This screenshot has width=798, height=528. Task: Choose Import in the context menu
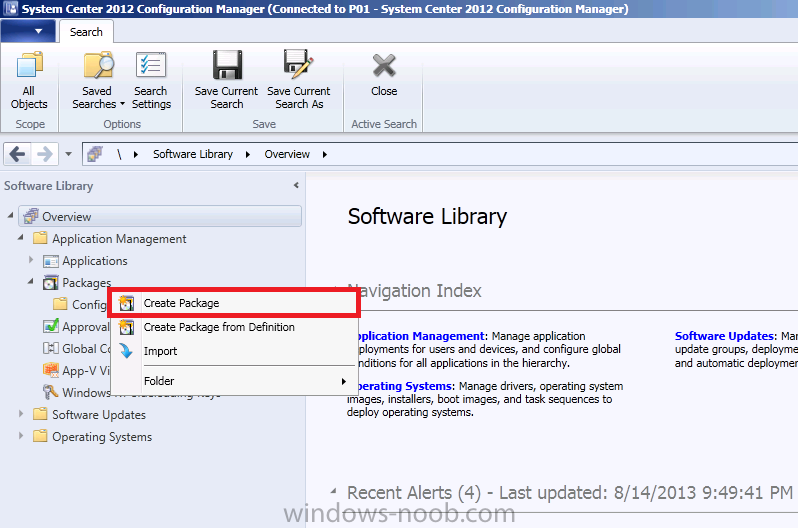pyautogui.click(x=160, y=351)
